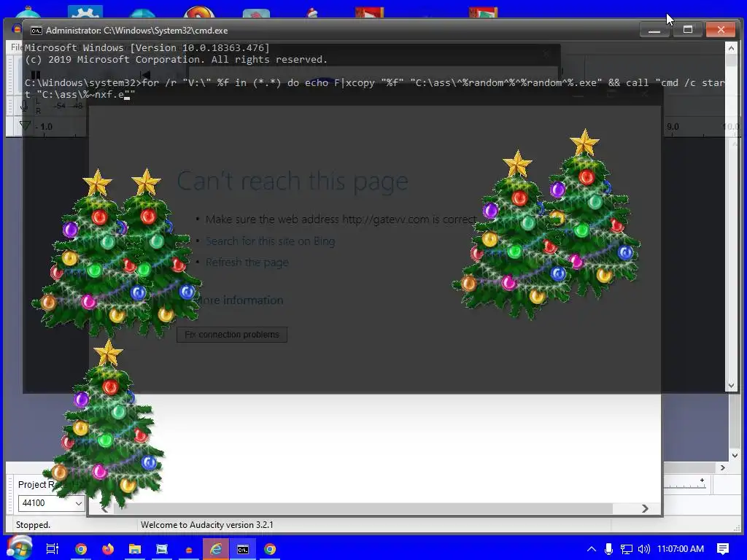Click 'Welcome to Audacity version 3.2.1' status
747x560 pixels.
[x=206, y=525]
